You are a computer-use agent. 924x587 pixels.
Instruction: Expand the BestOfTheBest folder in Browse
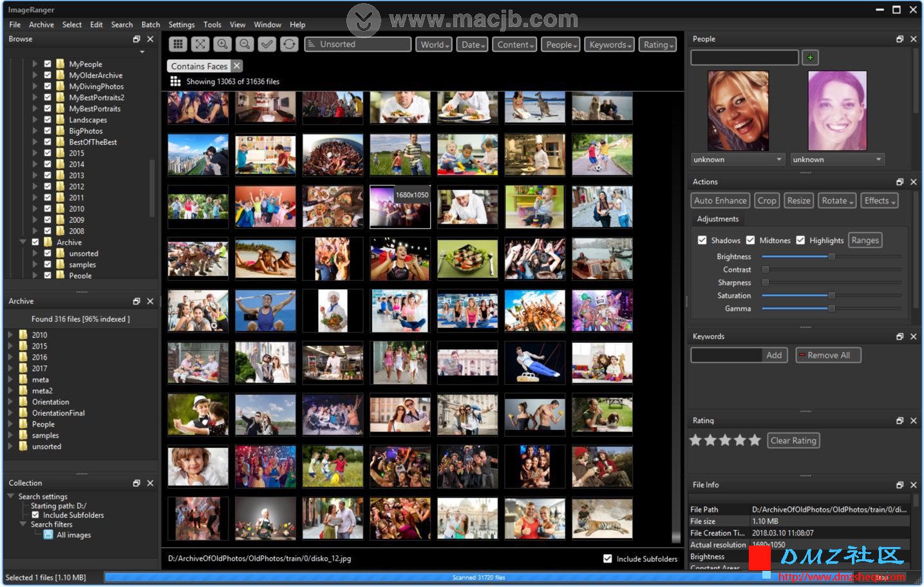point(35,142)
